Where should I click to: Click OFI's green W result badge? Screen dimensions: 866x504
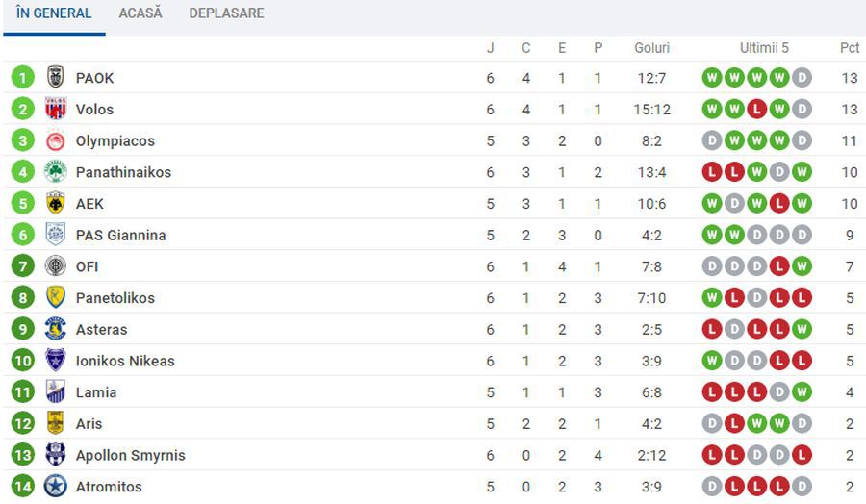click(802, 266)
